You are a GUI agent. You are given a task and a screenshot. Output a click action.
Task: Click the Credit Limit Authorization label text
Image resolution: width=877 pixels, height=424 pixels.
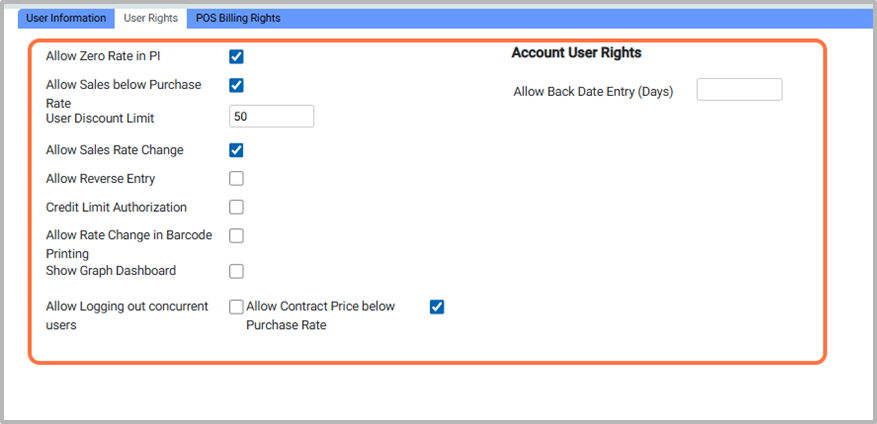pos(116,208)
